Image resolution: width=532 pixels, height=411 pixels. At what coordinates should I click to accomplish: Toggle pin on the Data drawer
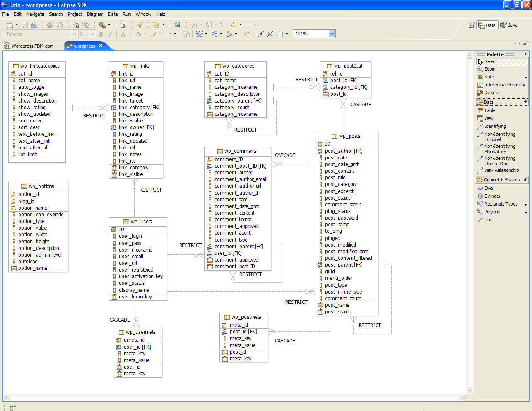tap(525, 102)
